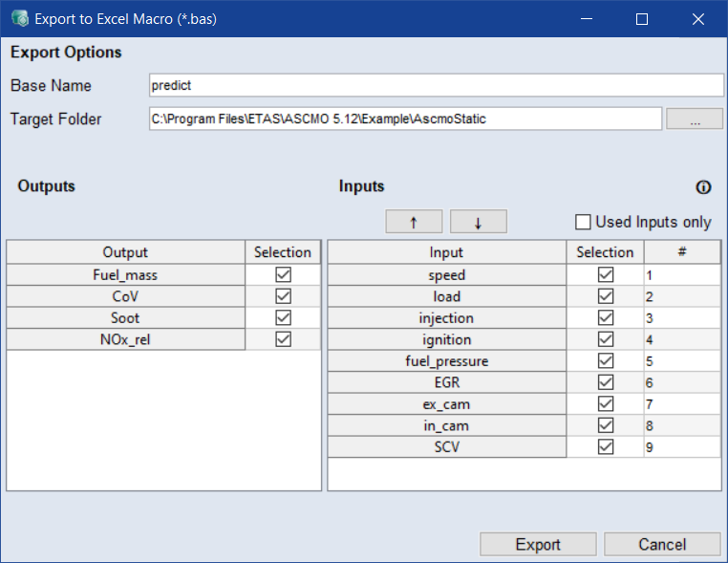This screenshot has height=563, width=728.
Task: Click the ASCMO app icon in title bar
Action: click(x=18, y=19)
